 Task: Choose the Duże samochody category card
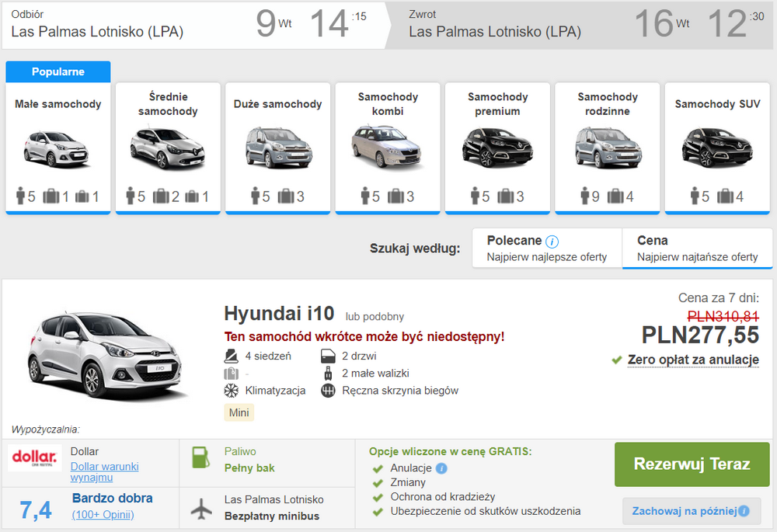click(278, 148)
